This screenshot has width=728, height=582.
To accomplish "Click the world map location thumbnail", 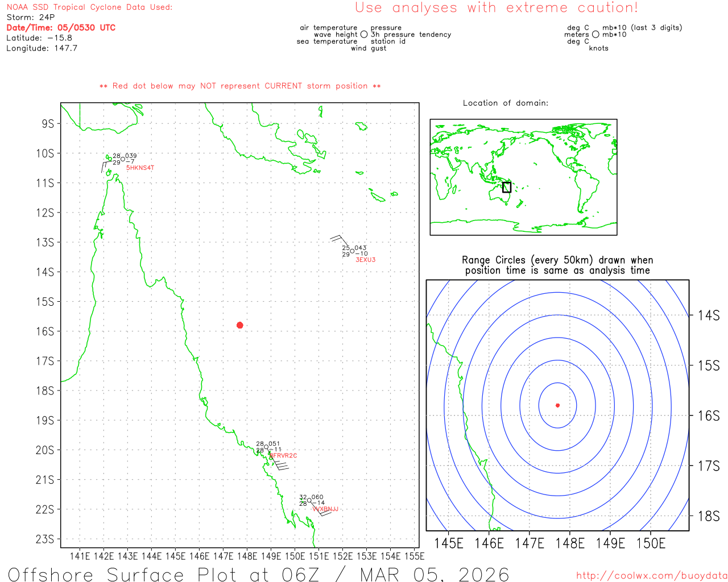I will pos(523,177).
